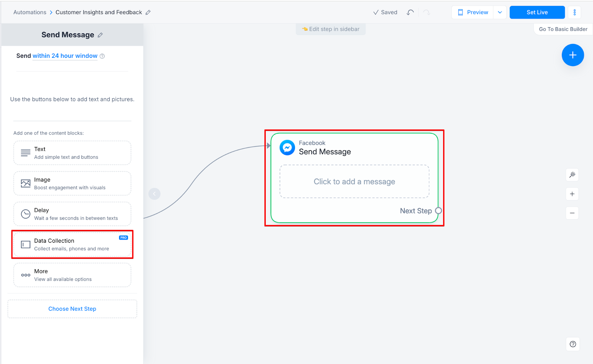Open the help question mark icon
593x364 pixels.
pos(573,344)
